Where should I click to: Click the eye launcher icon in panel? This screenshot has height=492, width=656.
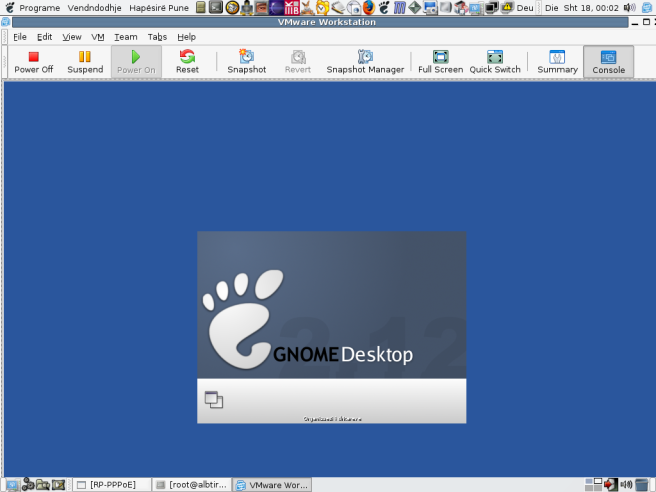[261, 8]
